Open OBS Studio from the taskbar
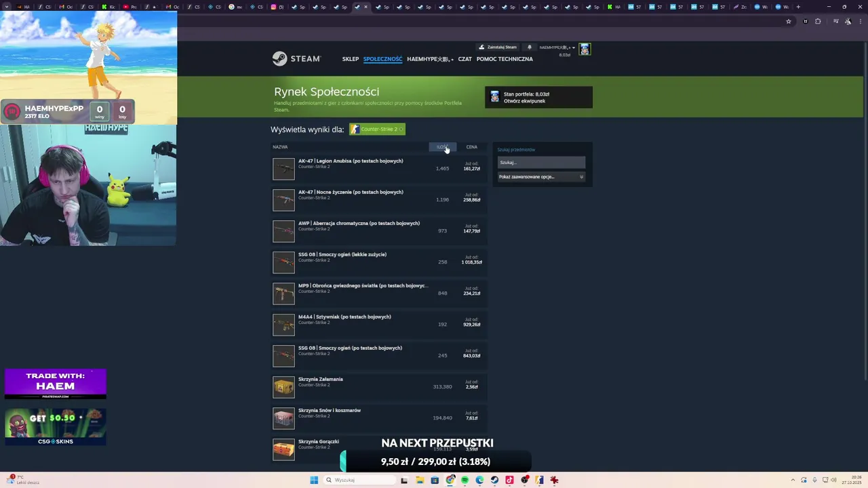Viewport: 868px width, 488px height. coord(524,480)
